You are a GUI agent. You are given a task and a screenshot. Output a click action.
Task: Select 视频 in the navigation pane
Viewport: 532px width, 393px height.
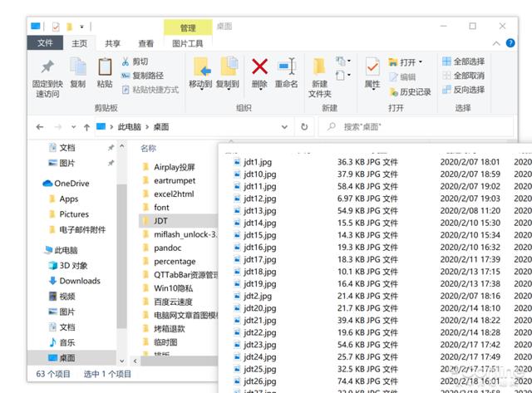[62, 297]
